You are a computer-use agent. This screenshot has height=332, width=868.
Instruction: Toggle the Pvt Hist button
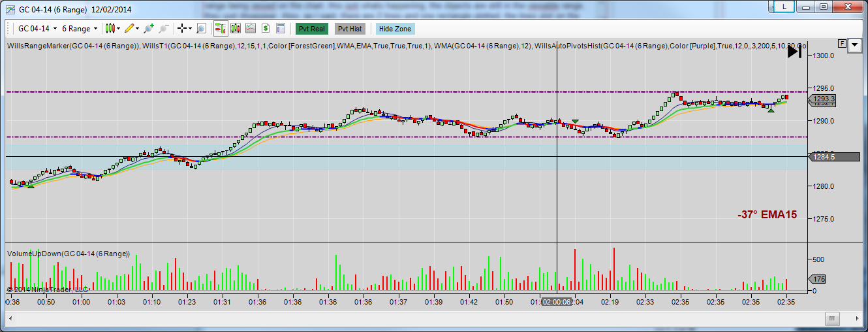tap(350, 29)
